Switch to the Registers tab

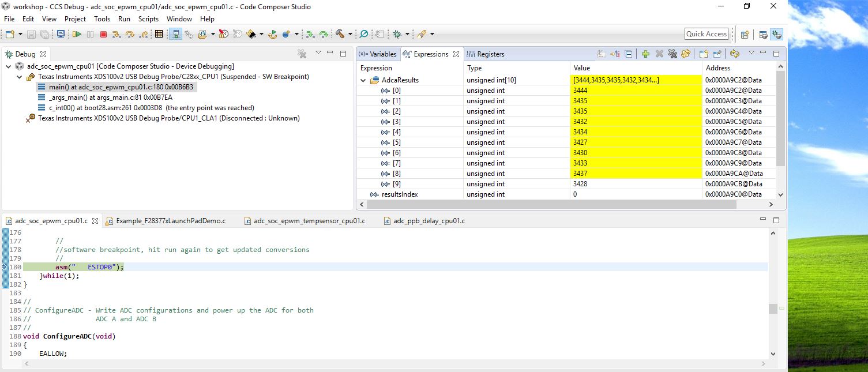pos(485,54)
